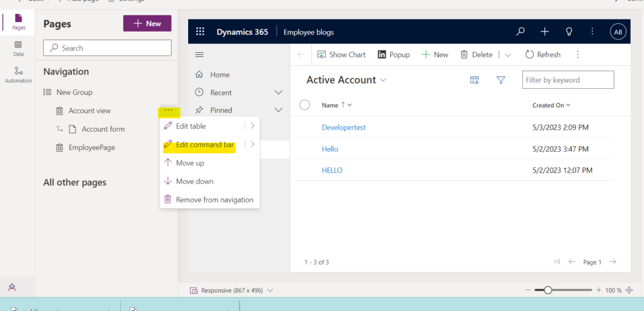Go to Home in site map
This screenshot has width=644, height=311.
pyautogui.click(x=219, y=74)
